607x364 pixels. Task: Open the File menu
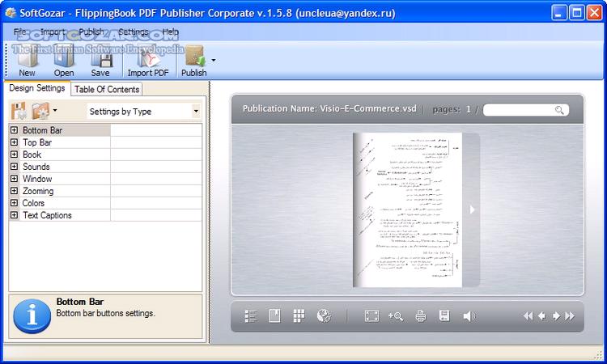[19, 32]
